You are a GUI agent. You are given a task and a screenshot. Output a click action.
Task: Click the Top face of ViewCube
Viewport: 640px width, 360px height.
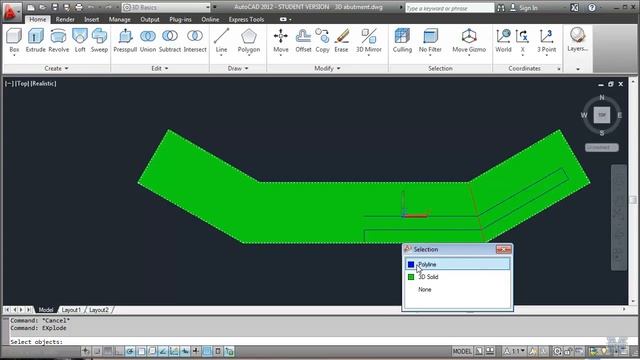pyautogui.click(x=602, y=115)
